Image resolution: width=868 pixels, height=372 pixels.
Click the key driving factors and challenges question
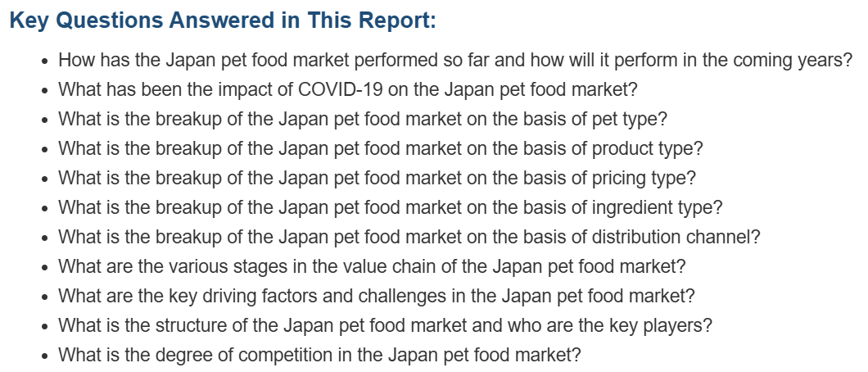(x=377, y=296)
